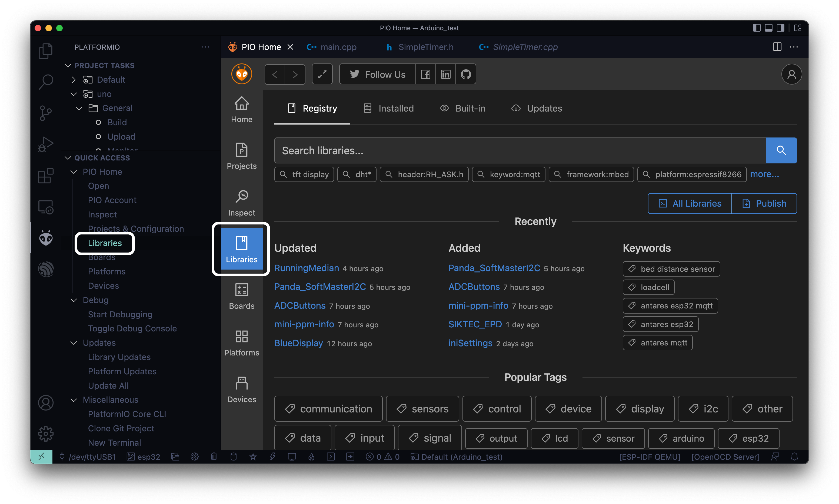Click the blue search magnifier button

(781, 150)
